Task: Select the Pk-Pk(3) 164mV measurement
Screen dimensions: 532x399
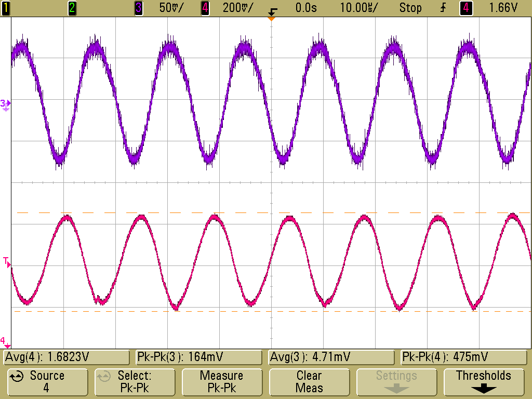Action: 199,357
